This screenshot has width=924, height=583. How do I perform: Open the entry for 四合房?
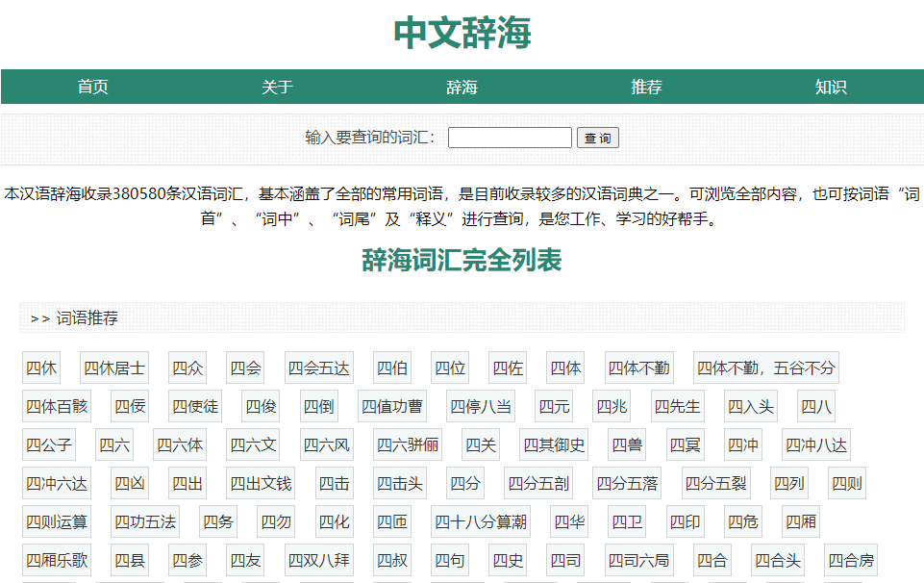(x=854, y=560)
